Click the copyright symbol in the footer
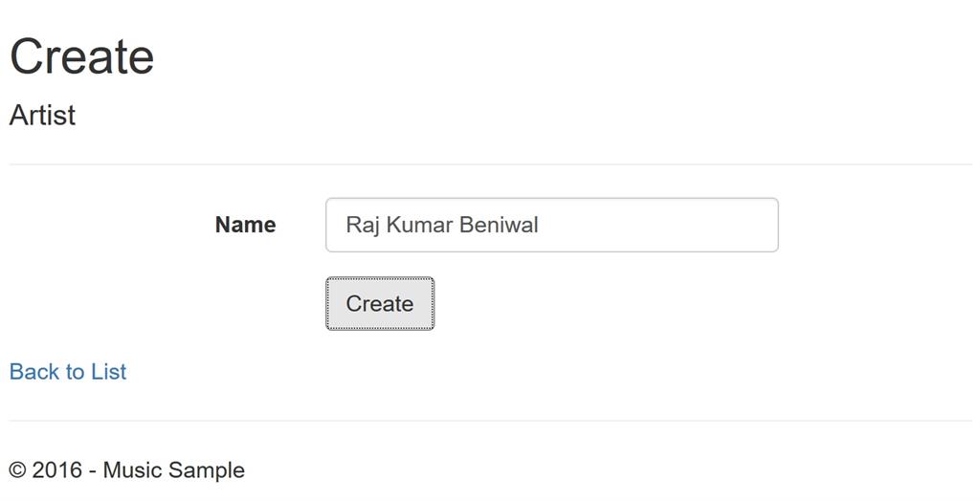This screenshot has width=980, height=501. (17, 470)
